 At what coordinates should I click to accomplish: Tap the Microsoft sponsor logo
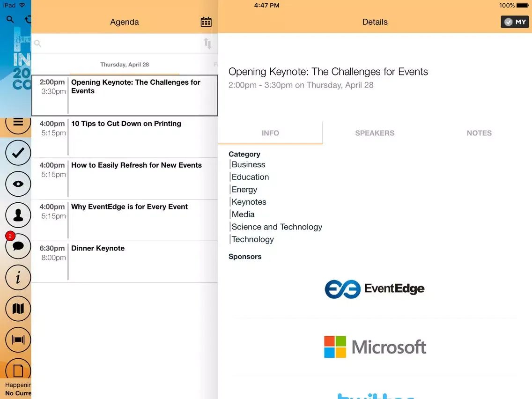[375, 347]
